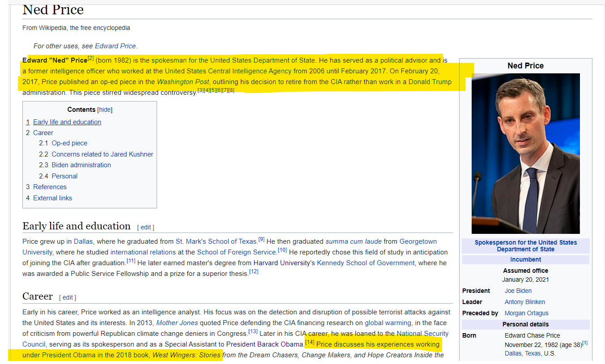This screenshot has width=605, height=364.
Task: Open the Kennedy School of Government link
Action: pyautogui.click(x=366, y=263)
